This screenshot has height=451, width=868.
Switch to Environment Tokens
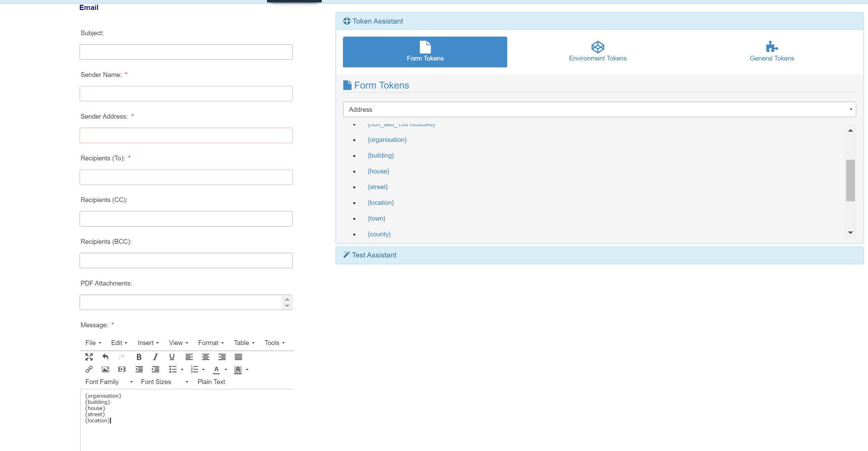point(598,52)
